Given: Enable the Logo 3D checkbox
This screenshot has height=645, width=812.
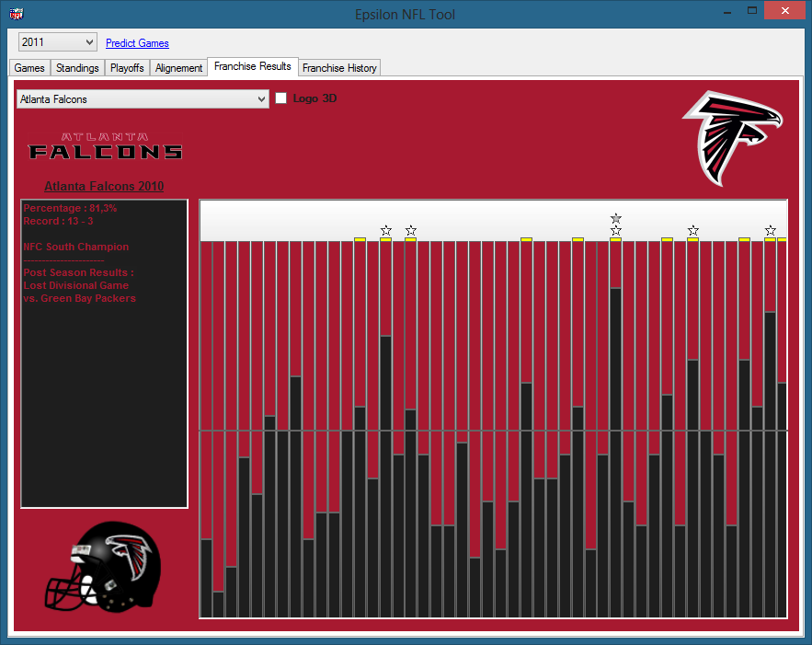Looking at the screenshot, I should tap(281, 98).
